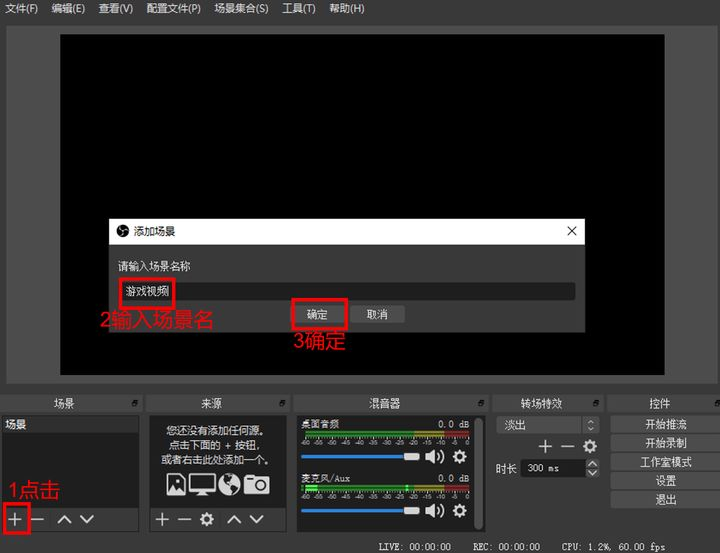Undock the 来源 panel
The width and height of the screenshot is (720, 553).
[282, 403]
